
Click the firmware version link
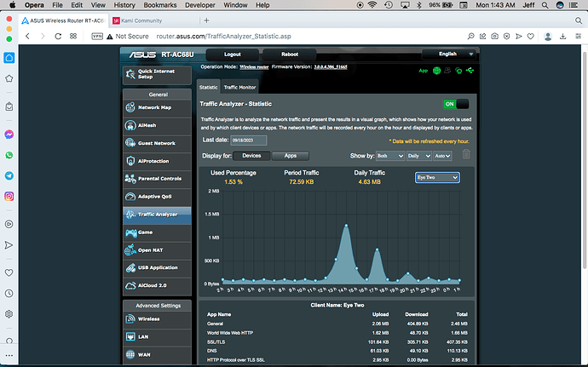pos(331,67)
